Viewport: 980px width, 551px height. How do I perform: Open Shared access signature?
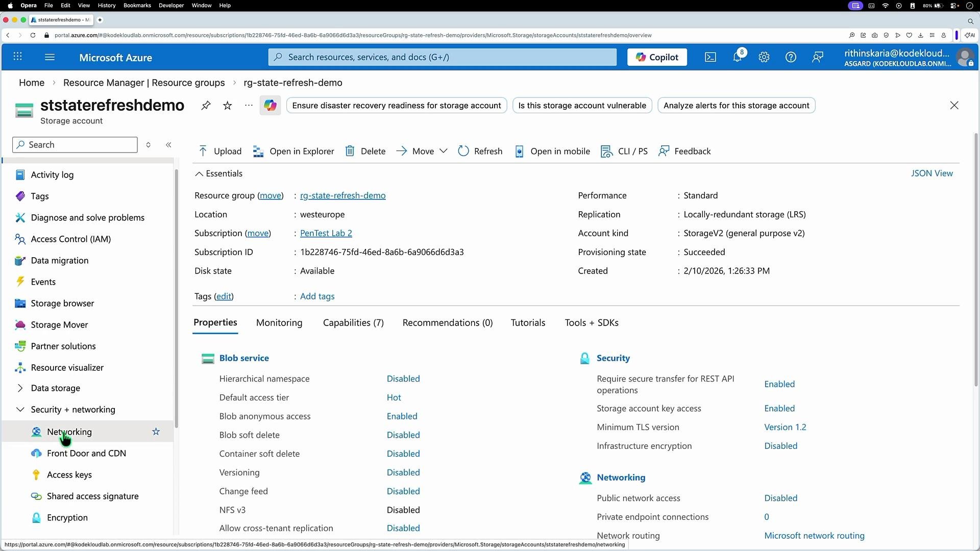92,496
